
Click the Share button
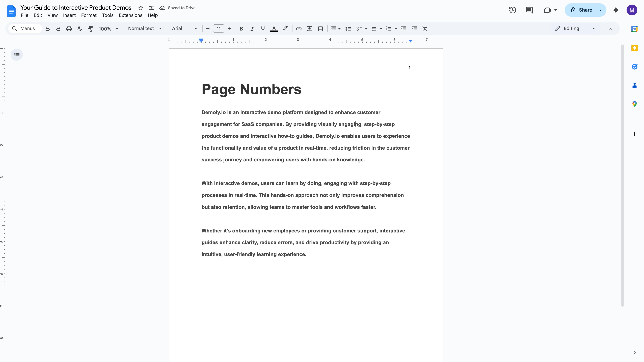[580, 10]
